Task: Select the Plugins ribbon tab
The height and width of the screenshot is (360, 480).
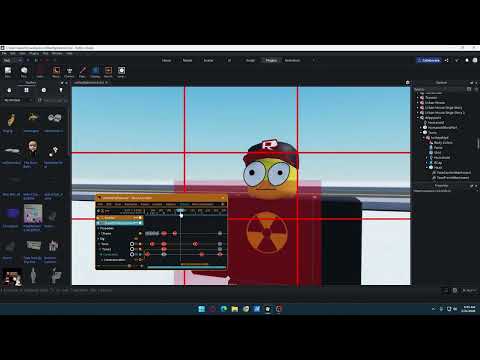Action: [271, 60]
